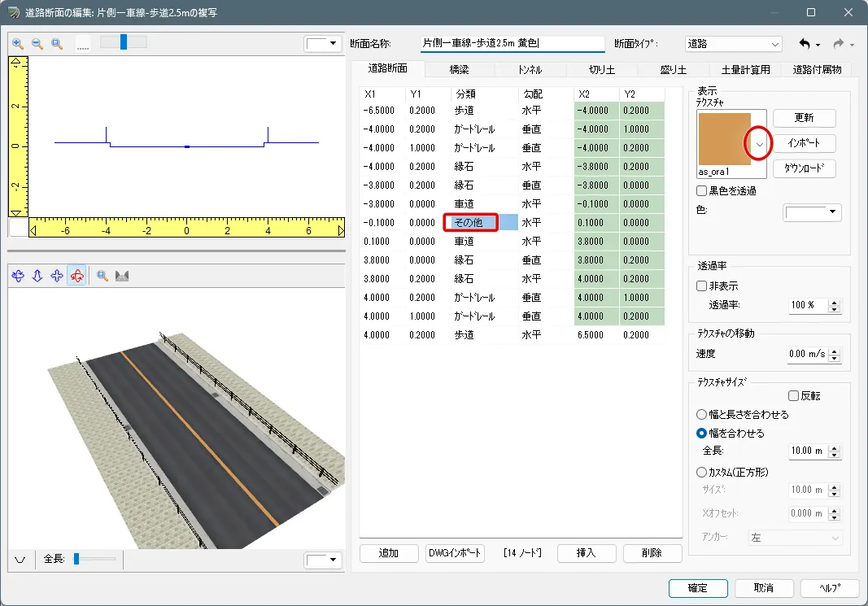Click the zoom out magnifier icon

[x=37, y=44]
